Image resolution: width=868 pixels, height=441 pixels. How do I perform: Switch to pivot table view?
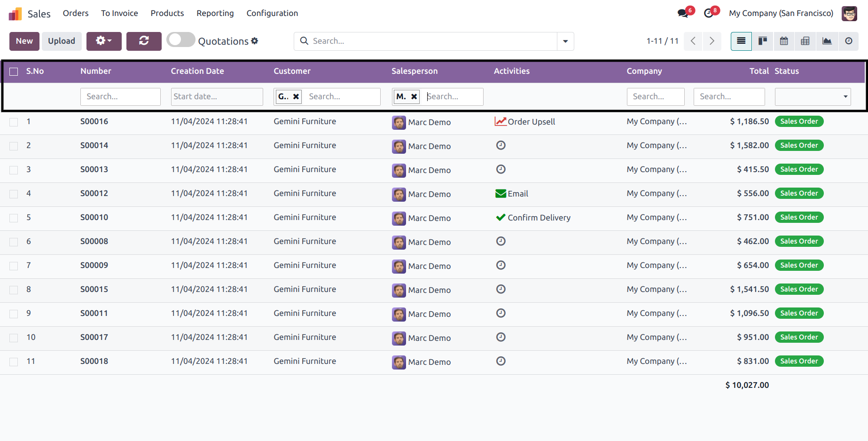tap(805, 41)
